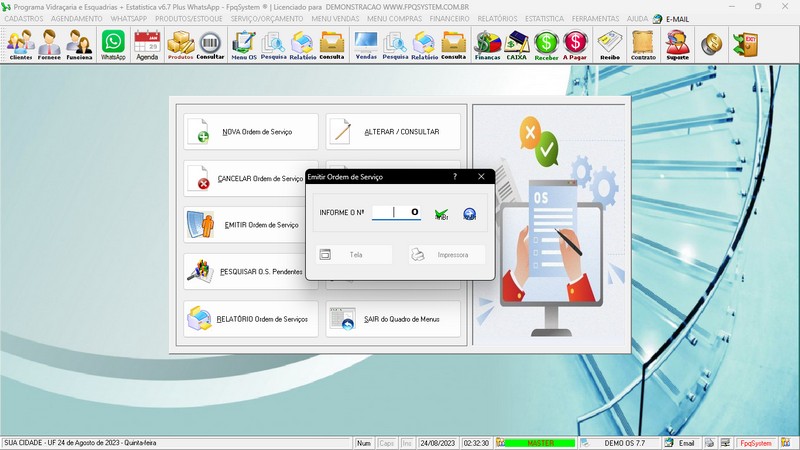The height and width of the screenshot is (450, 800).
Task: Click ALTERAR / CONSULTAR button
Action: 393,132
